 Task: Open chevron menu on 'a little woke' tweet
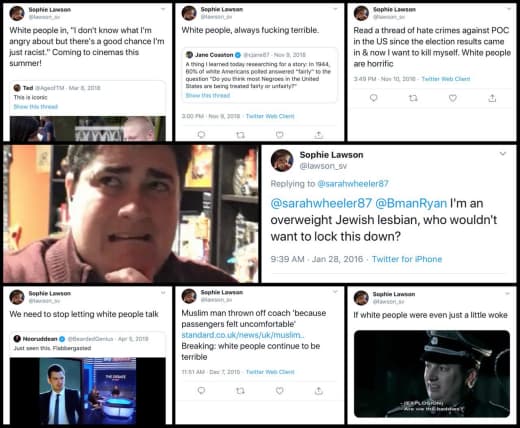pyautogui.click(x=507, y=293)
